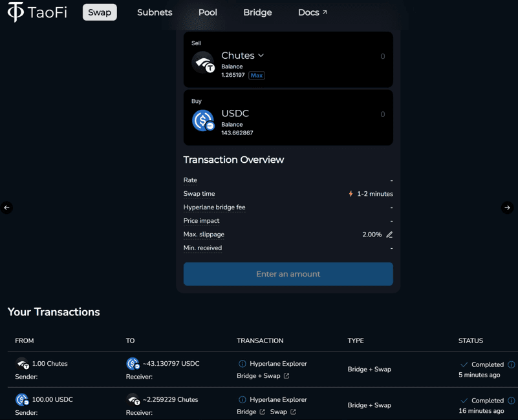Open the Pool tab
The height and width of the screenshot is (420, 518).
coord(208,12)
